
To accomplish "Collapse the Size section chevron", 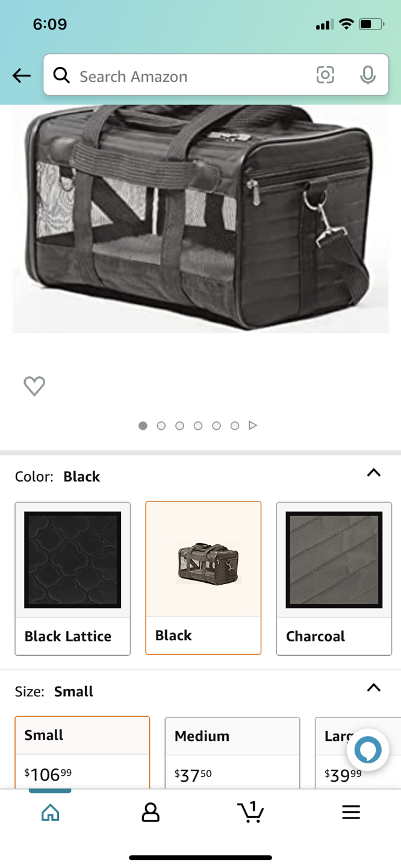I will pyautogui.click(x=374, y=688).
